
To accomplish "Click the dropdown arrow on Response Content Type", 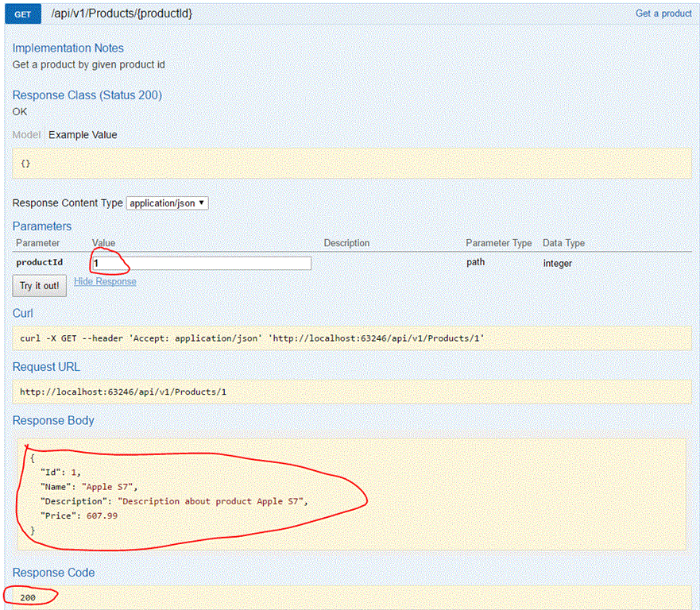I will click(x=199, y=203).
